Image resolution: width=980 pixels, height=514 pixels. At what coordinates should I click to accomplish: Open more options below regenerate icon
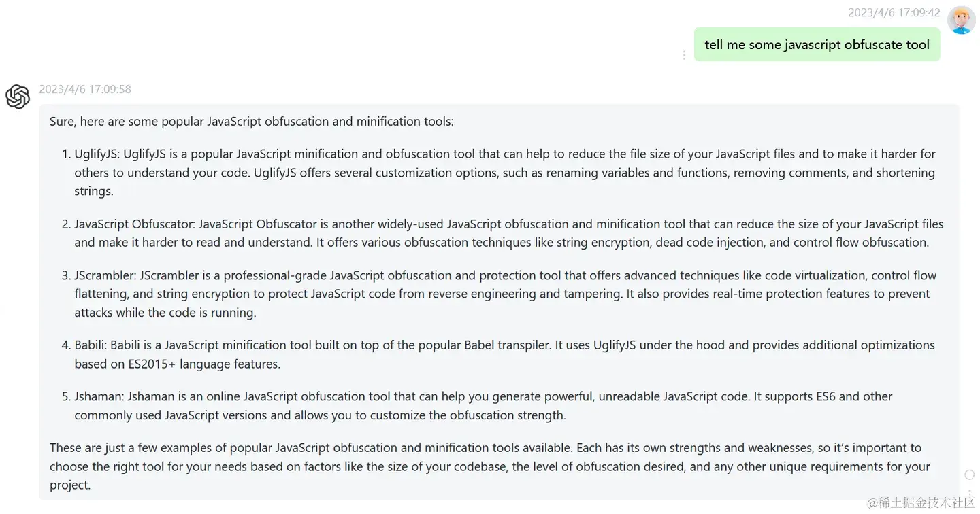pyautogui.click(x=970, y=492)
